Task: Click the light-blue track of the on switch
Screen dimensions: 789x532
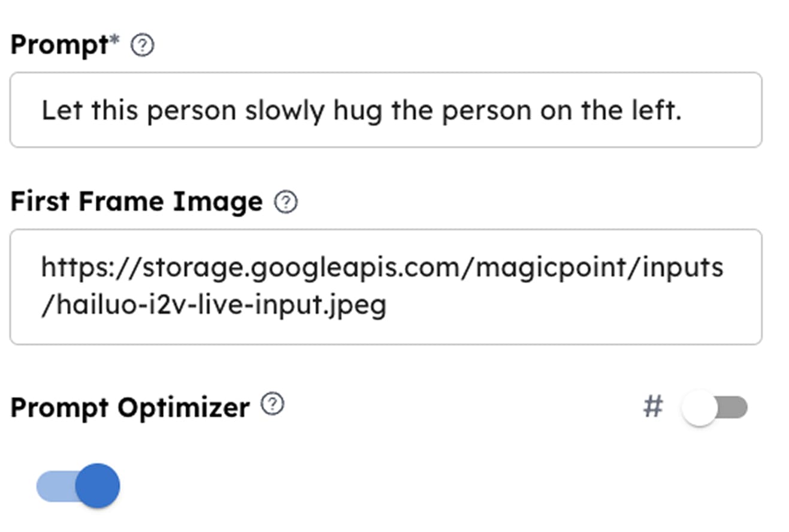Action: 54,485
